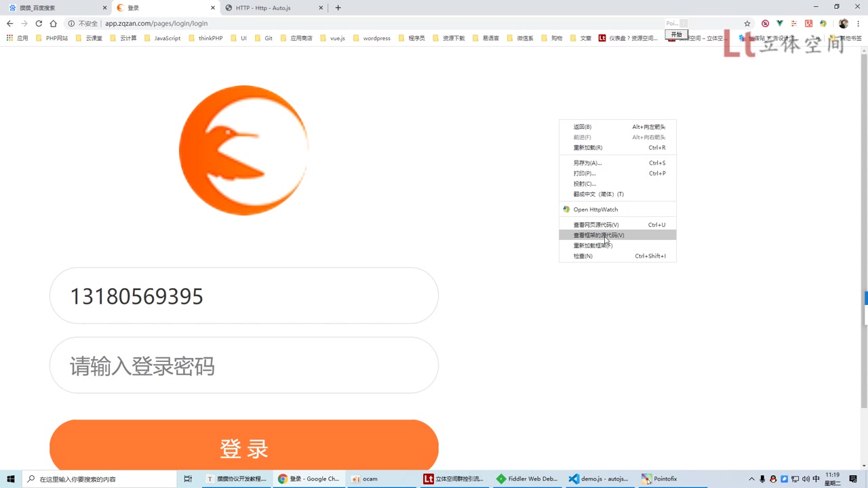Open the 云课堂 bookmark folder
This screenshot has width=868, height=488.
pos(89,38)
